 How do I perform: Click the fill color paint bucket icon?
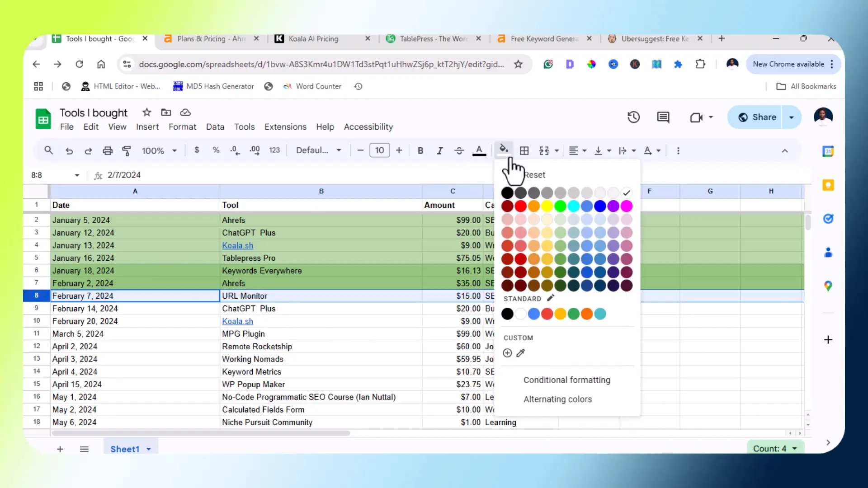[504, 149]
